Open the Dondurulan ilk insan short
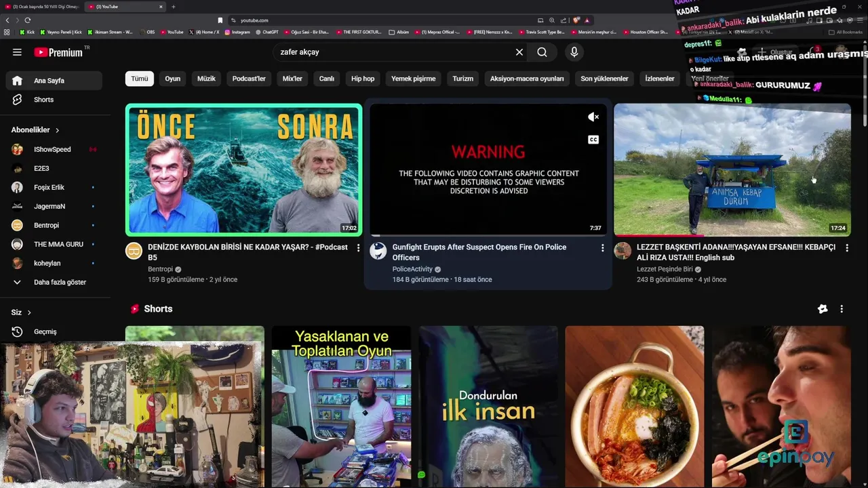868x488 pixels. tap(488, 407)
